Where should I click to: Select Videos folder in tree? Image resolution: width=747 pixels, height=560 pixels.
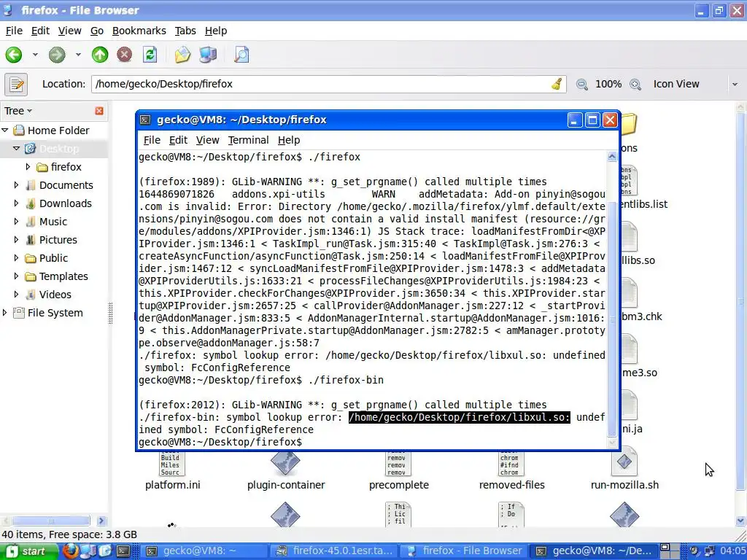click(55, 295)
